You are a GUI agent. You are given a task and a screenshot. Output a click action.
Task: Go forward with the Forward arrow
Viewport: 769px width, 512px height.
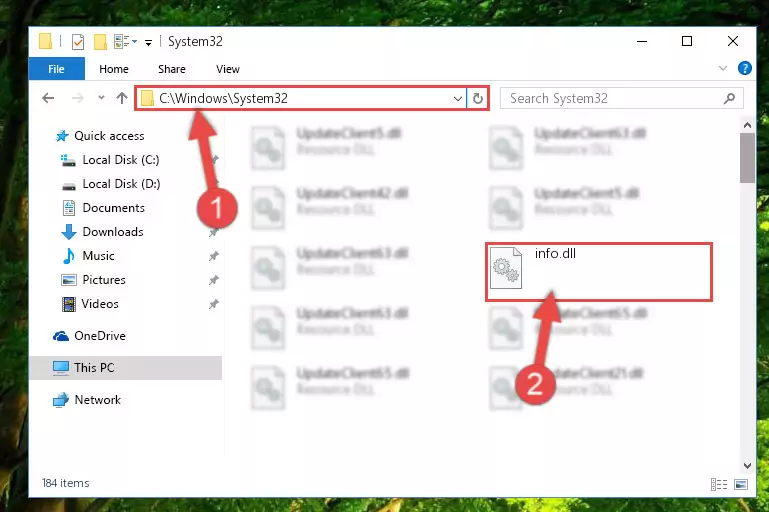77,98
